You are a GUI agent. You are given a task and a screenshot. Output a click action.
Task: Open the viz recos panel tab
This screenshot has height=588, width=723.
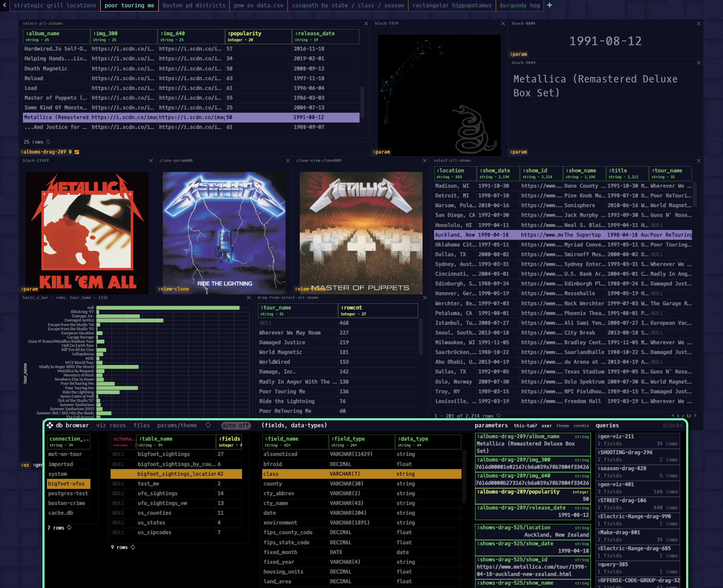click(111, 425)
